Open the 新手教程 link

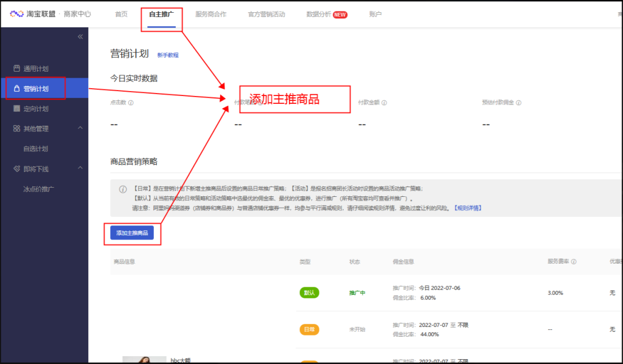pyautogui.click(x=168, y=55)
